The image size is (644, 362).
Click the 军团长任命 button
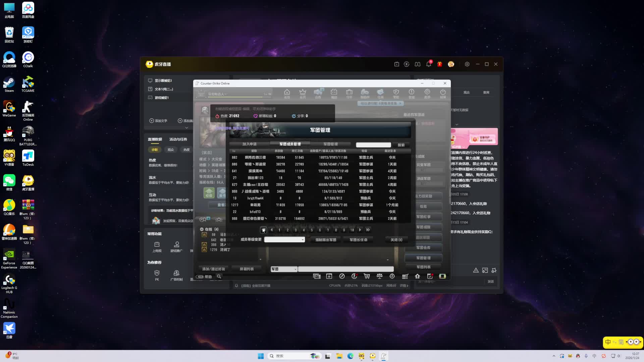point(358,240)
